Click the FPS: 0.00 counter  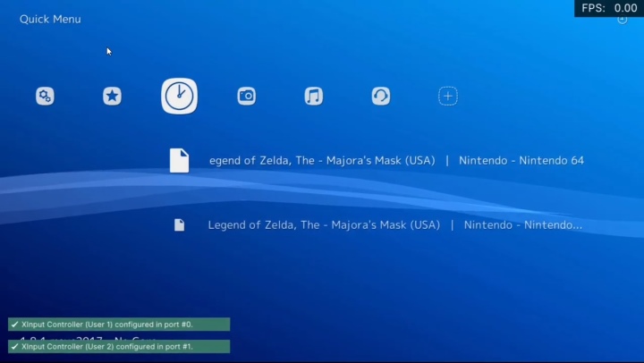pyautogui.click(x=609, y=8)
